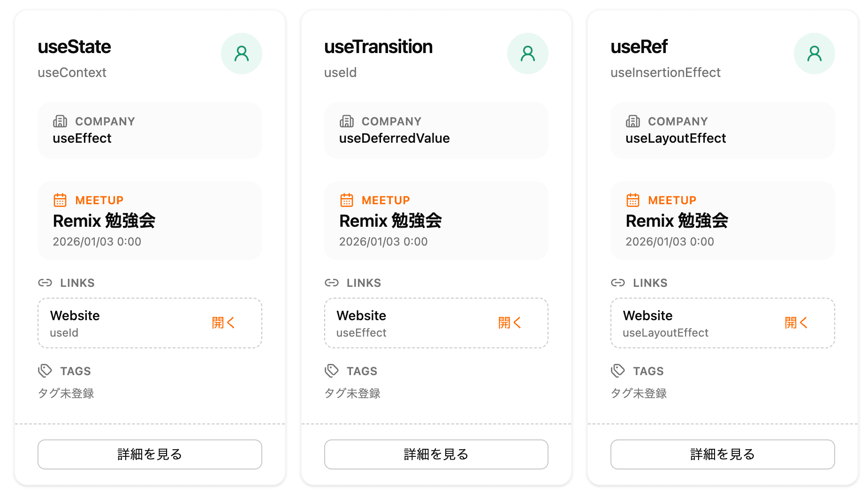The width and height of the screenshot is (868, 492).
Task: Open the Website link labeled useLayoutEffect
Action: point(796,323)
